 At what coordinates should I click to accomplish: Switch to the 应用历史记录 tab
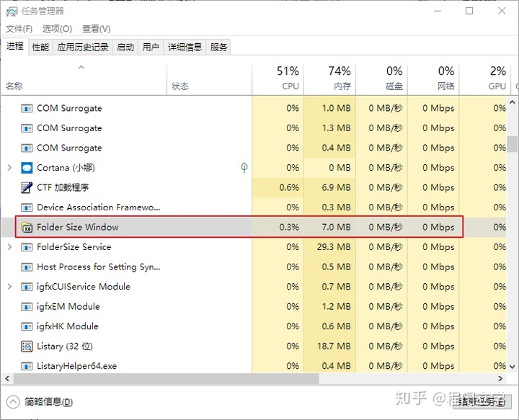click(x=83, y=48)
